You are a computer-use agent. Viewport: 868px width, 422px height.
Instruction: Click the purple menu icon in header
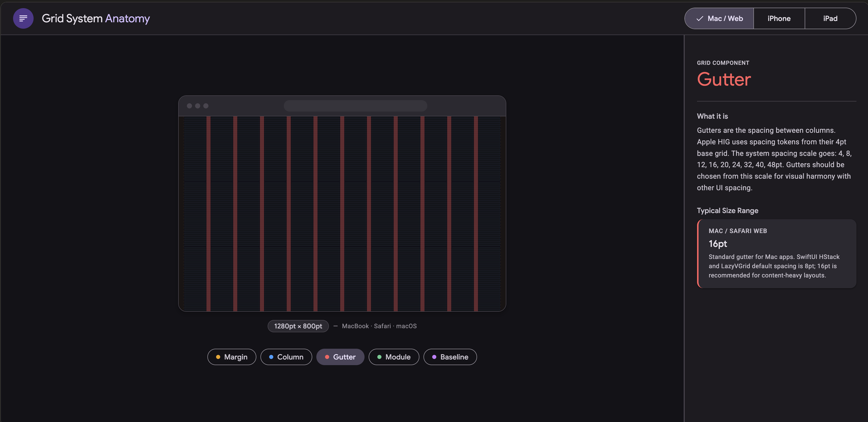click(x=23, y=18)
